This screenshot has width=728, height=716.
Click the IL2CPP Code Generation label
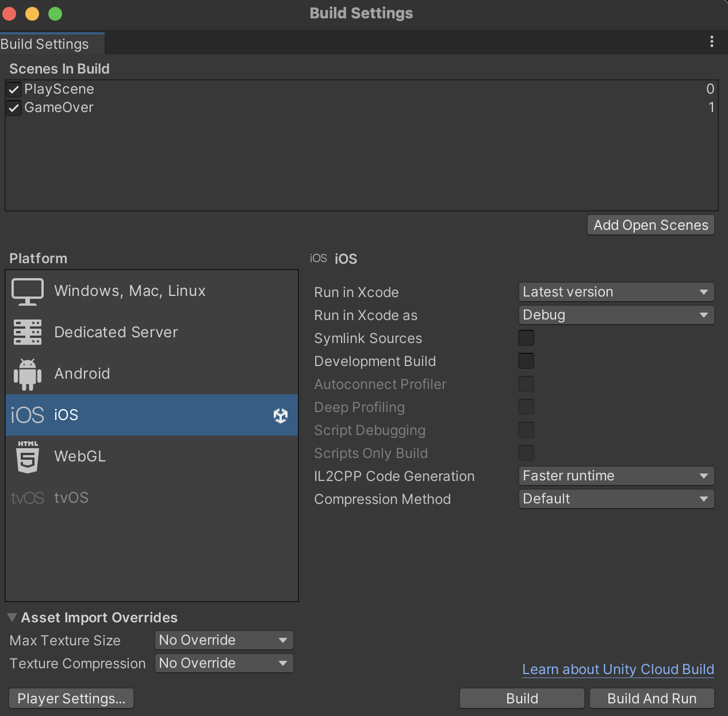(394, 476)
